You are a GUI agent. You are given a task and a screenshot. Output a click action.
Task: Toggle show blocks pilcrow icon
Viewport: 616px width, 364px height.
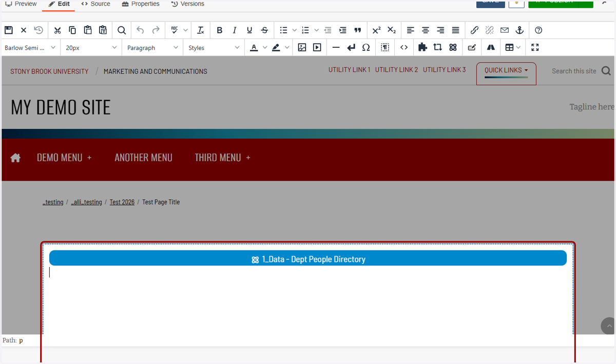(385, 47)
